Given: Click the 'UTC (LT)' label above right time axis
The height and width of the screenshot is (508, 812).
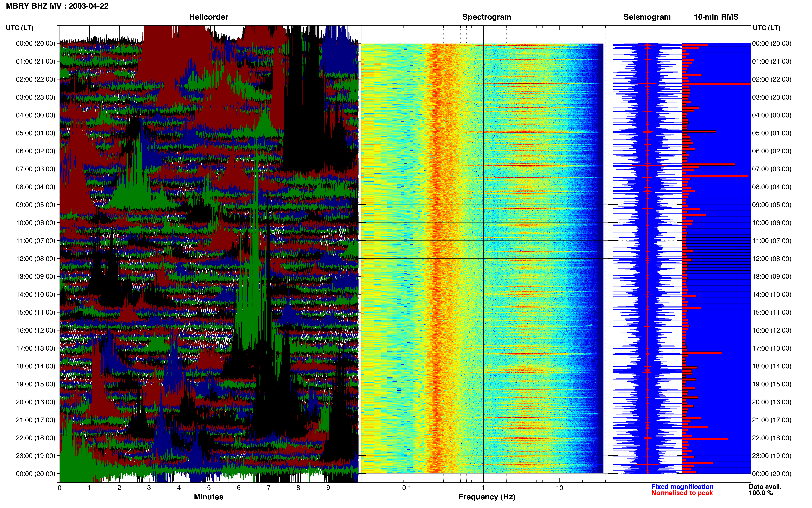Looking at the screenshot, I should pyautogui.click(x=766, y=28).
